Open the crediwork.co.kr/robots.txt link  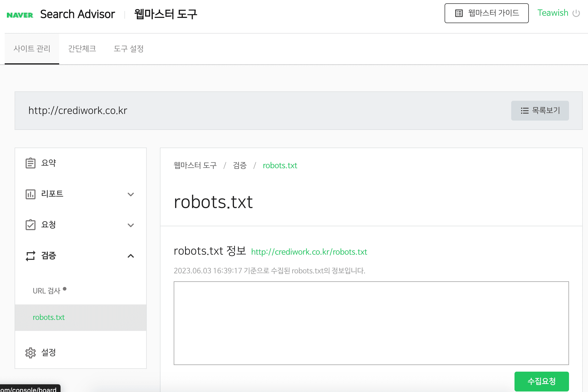[x=309, y=252]
